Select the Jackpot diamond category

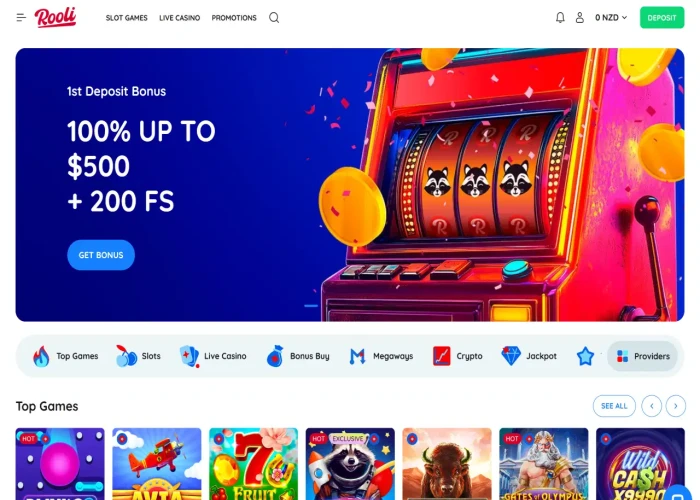529,356
